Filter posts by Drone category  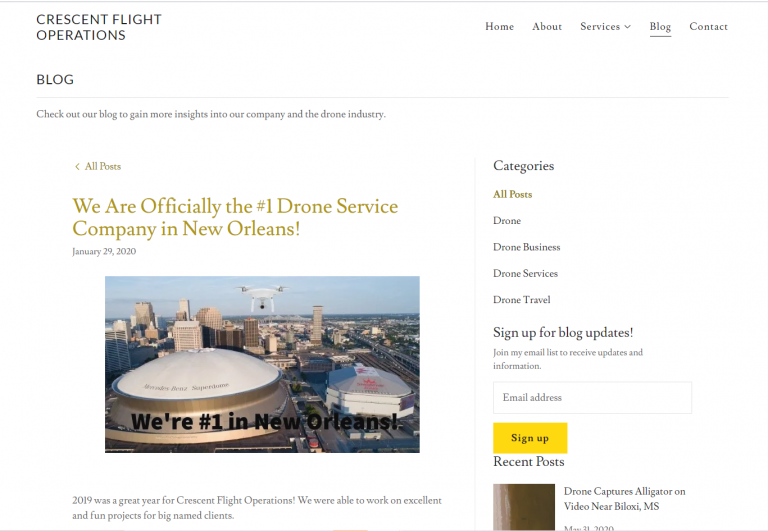(506, 221)
